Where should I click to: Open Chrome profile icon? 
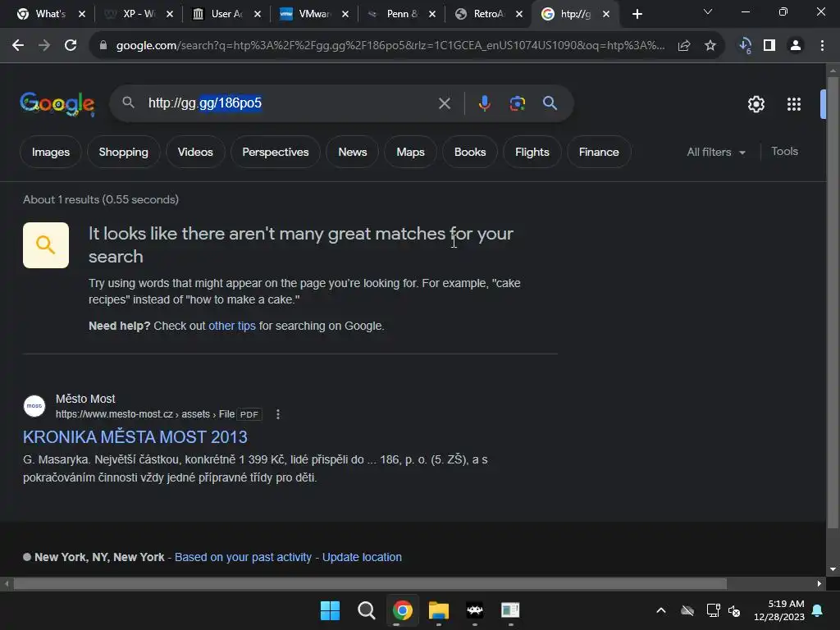(796, 46)
